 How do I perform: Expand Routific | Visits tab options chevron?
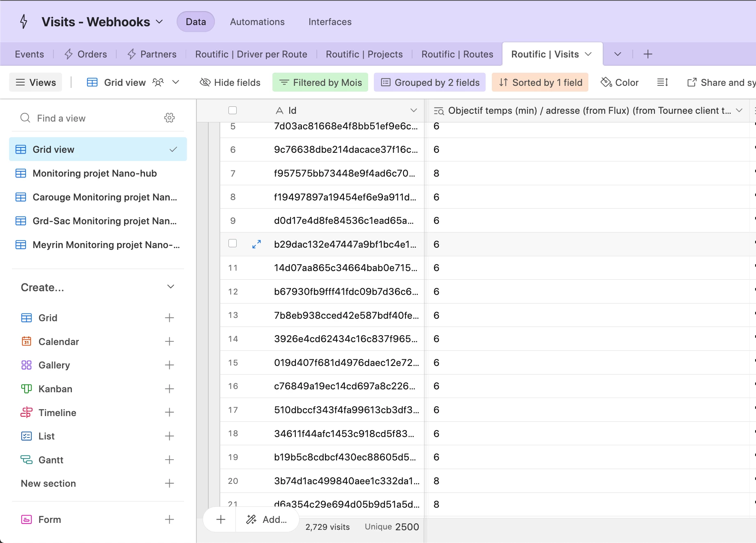tap(588, 54)
